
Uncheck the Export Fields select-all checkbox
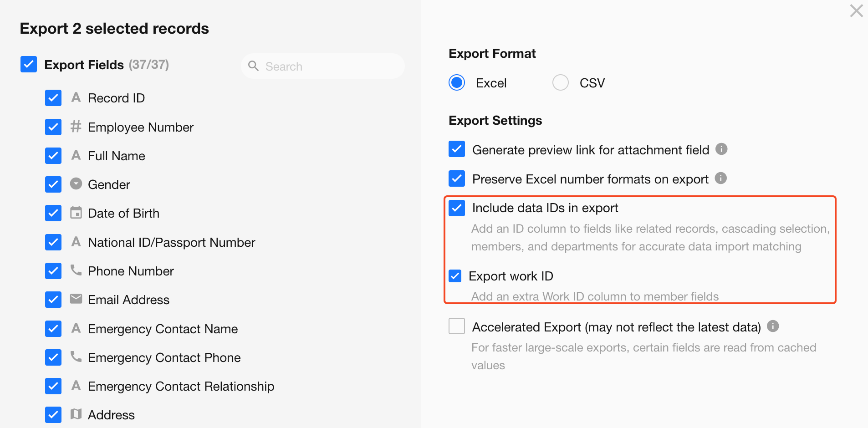pyautogui.click(x=29, y=64)
